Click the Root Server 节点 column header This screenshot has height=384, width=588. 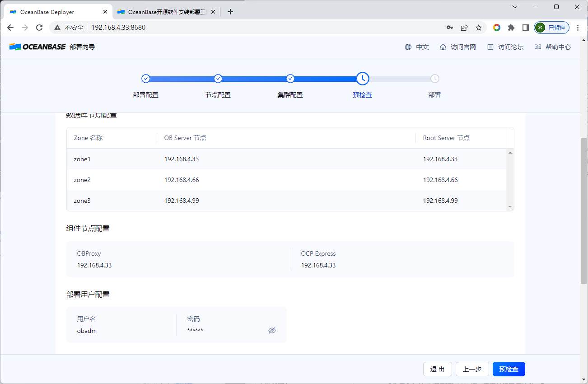(x=446, y=138)
